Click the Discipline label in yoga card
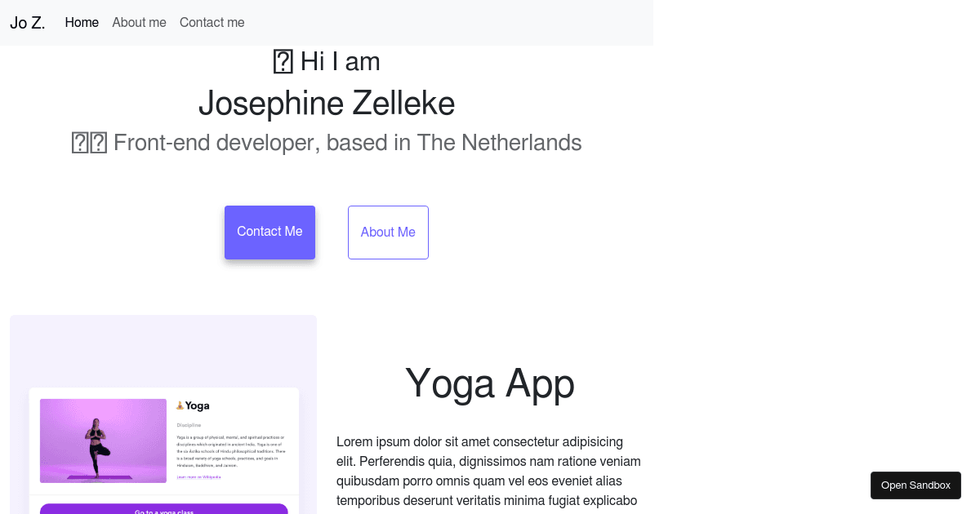Screen dimensions: 980x514 [x=189, y=425]
